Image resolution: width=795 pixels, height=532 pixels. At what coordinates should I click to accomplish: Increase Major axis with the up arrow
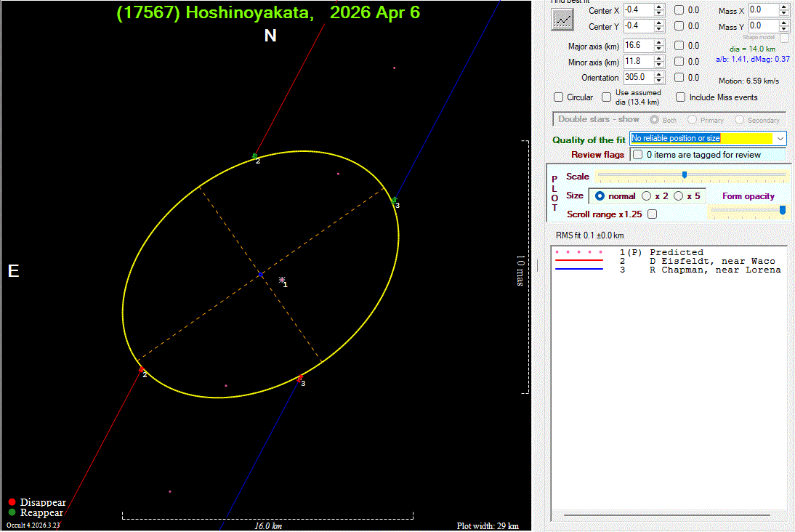click(x=659, y=42)
